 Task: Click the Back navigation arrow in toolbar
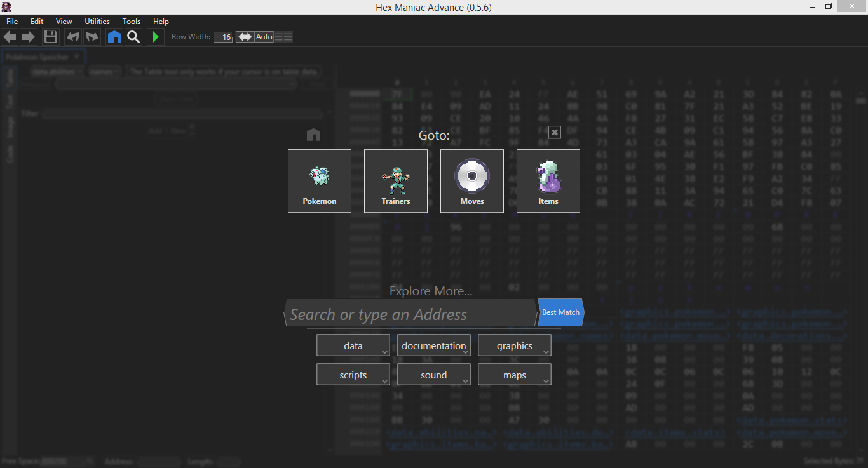tap(10, 37)
